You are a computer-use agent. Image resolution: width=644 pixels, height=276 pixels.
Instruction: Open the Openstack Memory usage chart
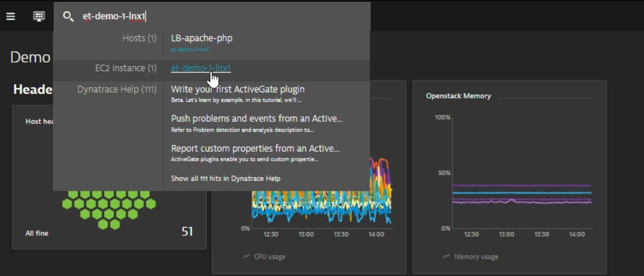point(522,172)
